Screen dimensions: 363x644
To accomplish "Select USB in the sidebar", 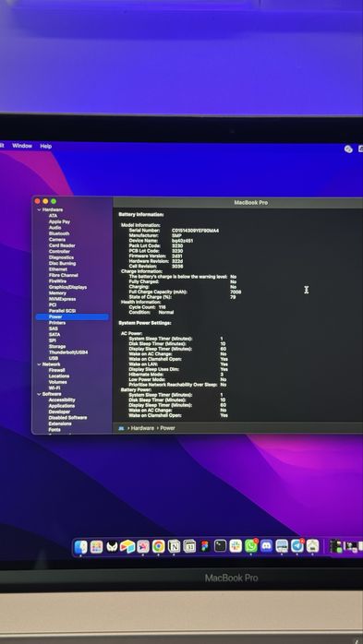I will pos(54,359).
